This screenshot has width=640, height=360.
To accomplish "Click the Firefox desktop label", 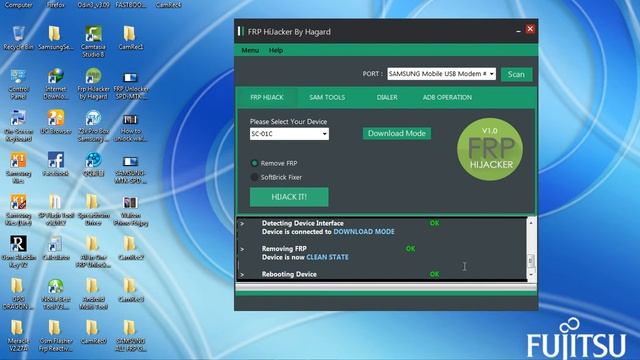I will point(56,5).
